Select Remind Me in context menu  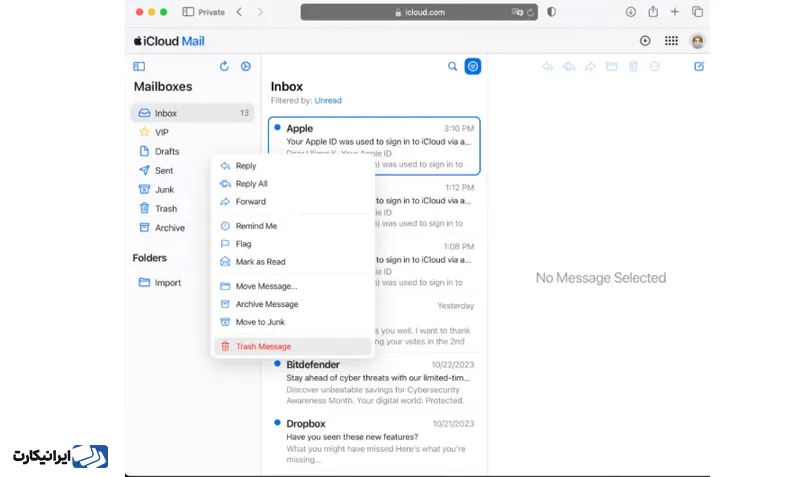click(293, 226)
